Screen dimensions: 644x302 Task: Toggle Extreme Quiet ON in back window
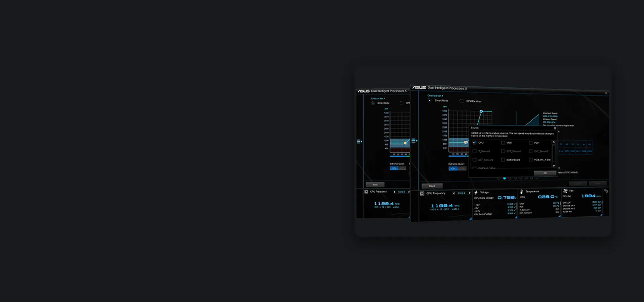(394, 168)
